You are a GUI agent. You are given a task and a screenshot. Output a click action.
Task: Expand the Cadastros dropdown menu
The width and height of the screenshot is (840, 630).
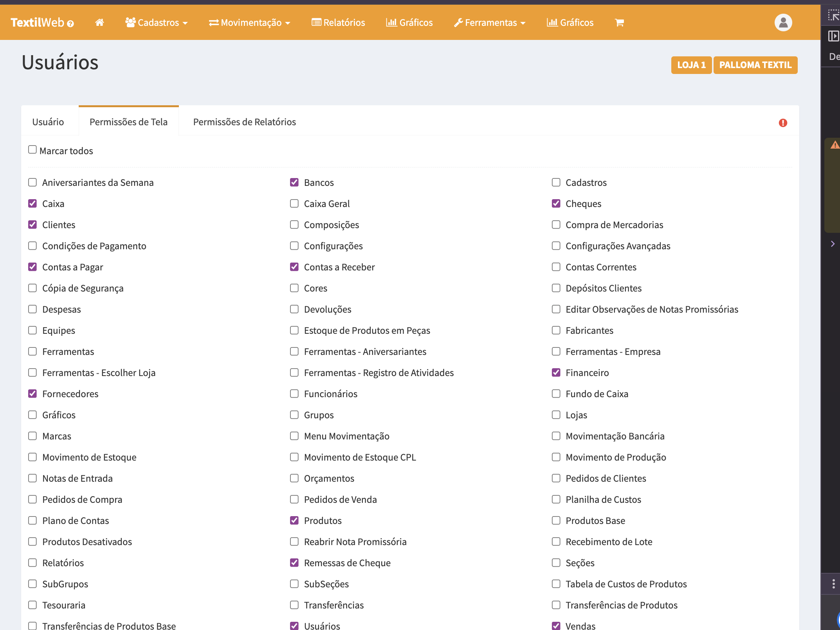157,23
